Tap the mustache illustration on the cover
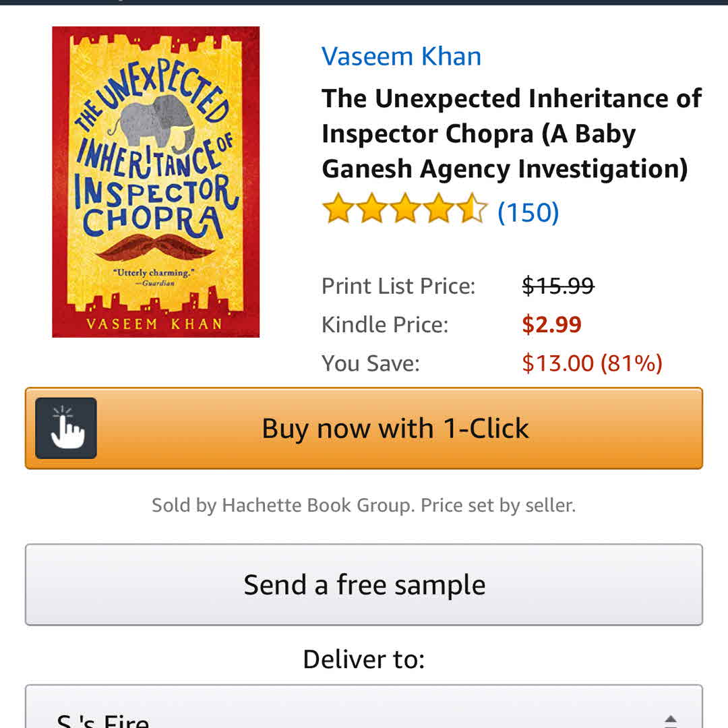The image size is (728, 728). point(155,246)
